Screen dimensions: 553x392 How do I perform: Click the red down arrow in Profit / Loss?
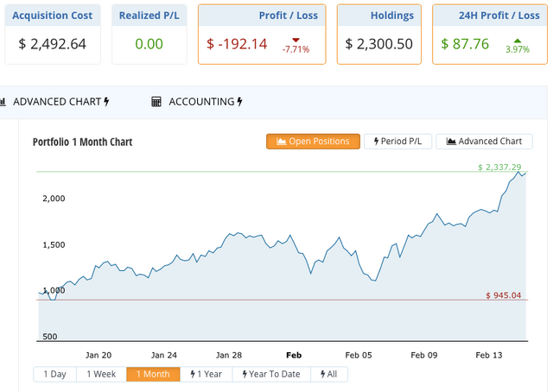tap(296, 40)
